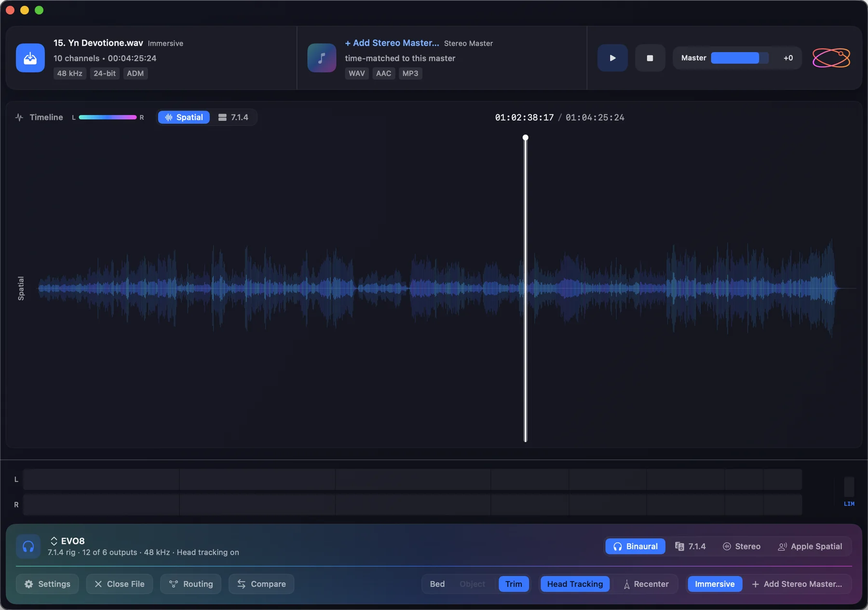
Task: Click the headphones device icon beside EVO8
Action: pos(28,546)
